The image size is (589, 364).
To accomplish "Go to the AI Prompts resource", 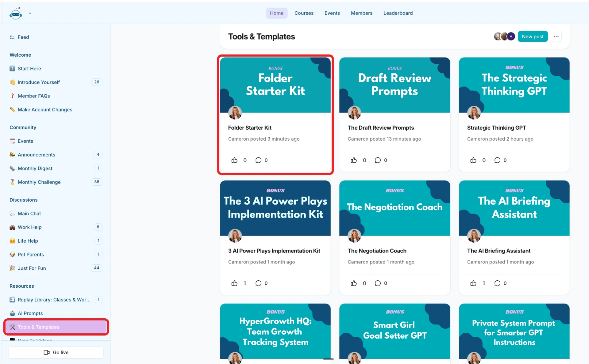I will click(x=55, y=313).
